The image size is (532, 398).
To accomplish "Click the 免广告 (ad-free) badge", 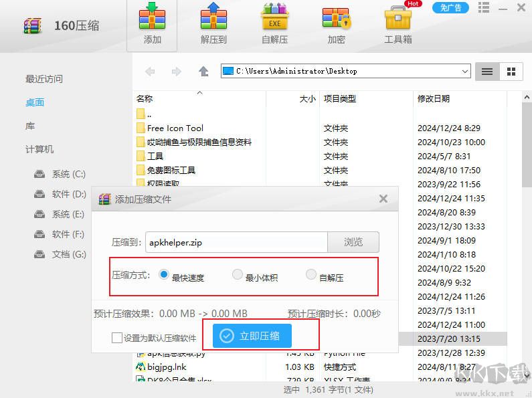I will (x=450, y=7).
